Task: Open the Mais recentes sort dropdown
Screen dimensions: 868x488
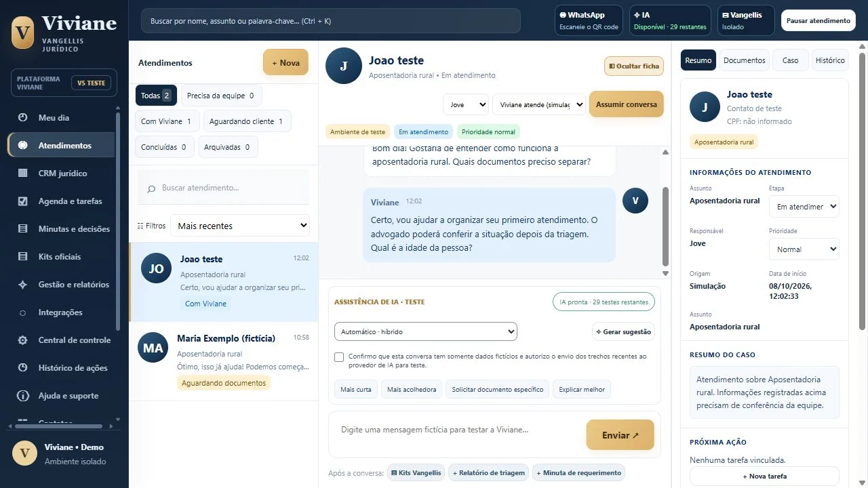Action: [240, 226]
